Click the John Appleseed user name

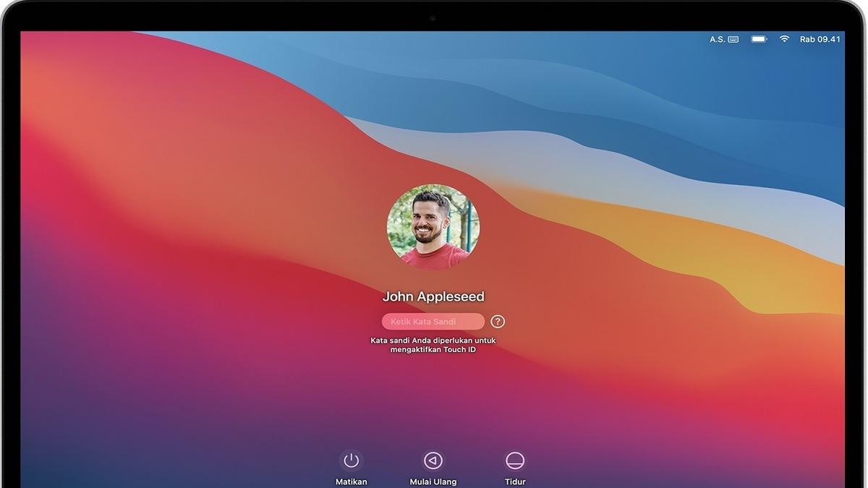433,296
